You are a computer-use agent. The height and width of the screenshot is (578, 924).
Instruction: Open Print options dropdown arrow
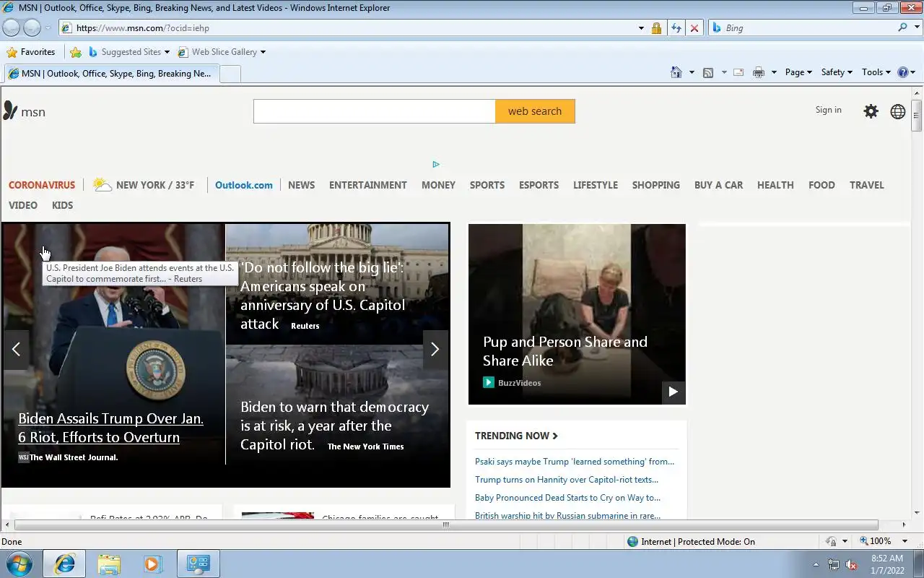click(x=774, y=72)
